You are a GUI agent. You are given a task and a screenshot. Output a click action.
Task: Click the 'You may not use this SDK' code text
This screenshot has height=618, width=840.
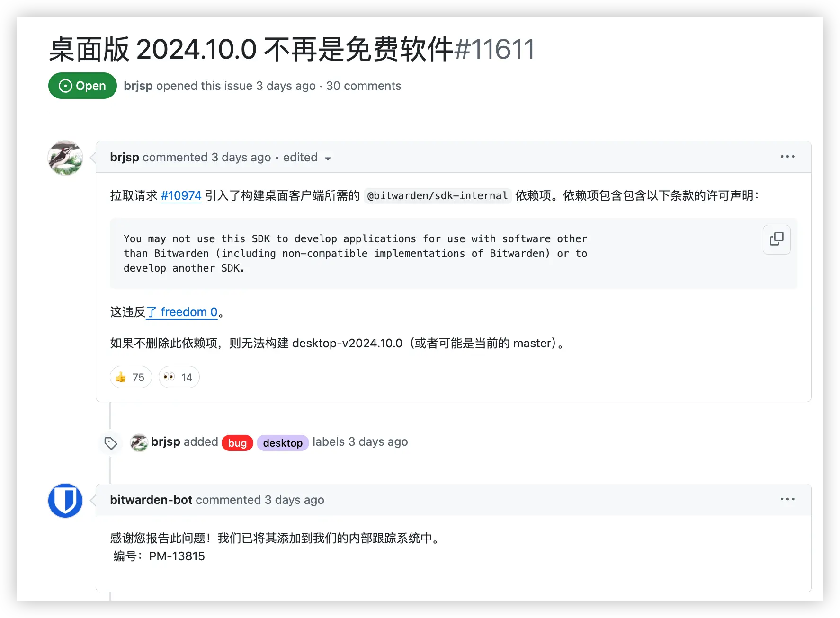pos(355,253)
